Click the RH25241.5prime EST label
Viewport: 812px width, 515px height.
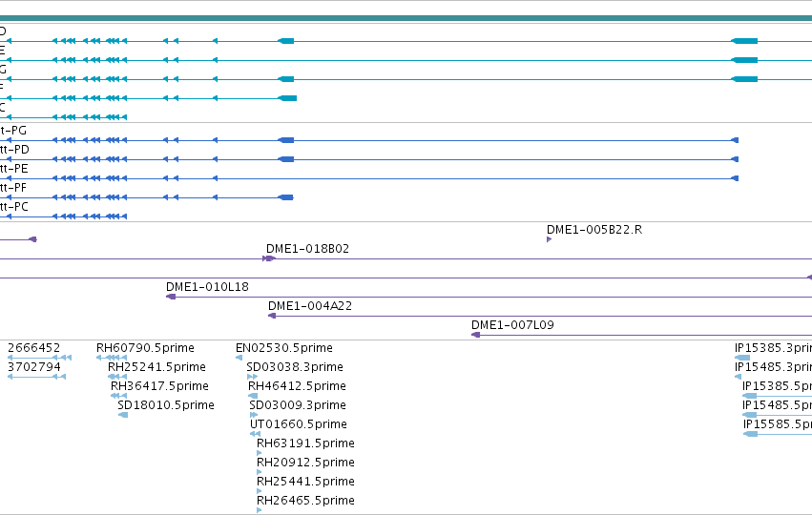(x=156, y=367)
